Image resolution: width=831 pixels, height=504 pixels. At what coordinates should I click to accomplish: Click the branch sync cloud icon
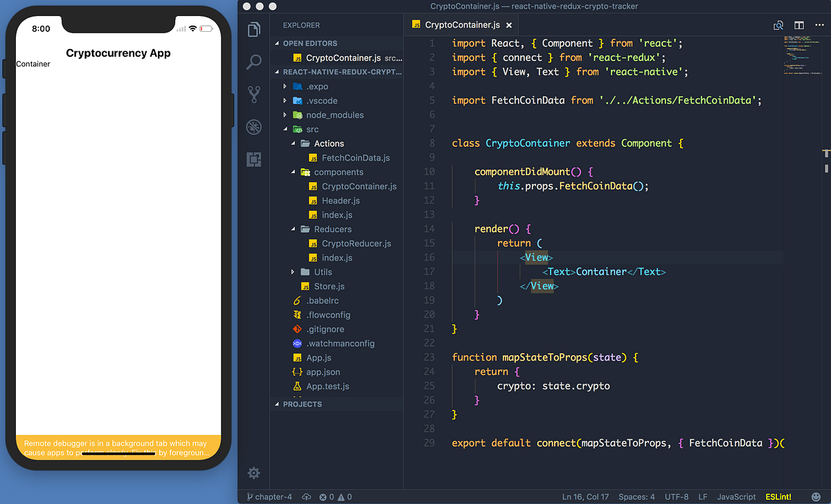point(307,496)
